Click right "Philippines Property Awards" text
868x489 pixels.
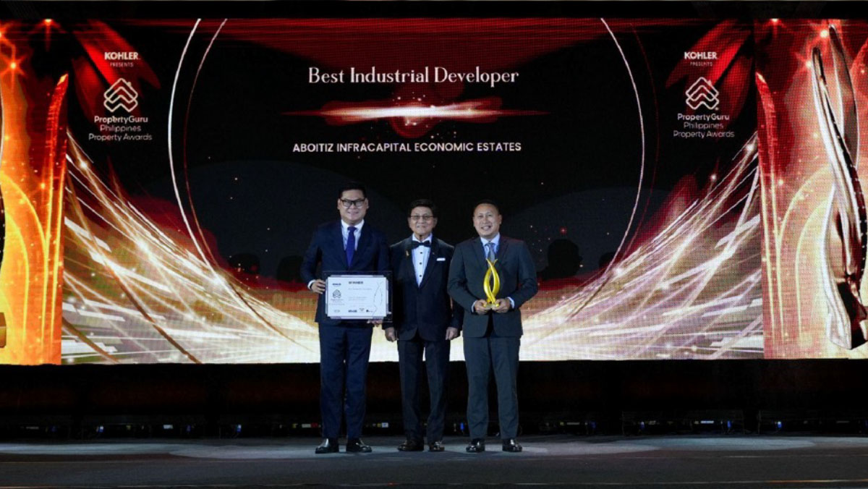pyautogui.click(x=703, y=129)
